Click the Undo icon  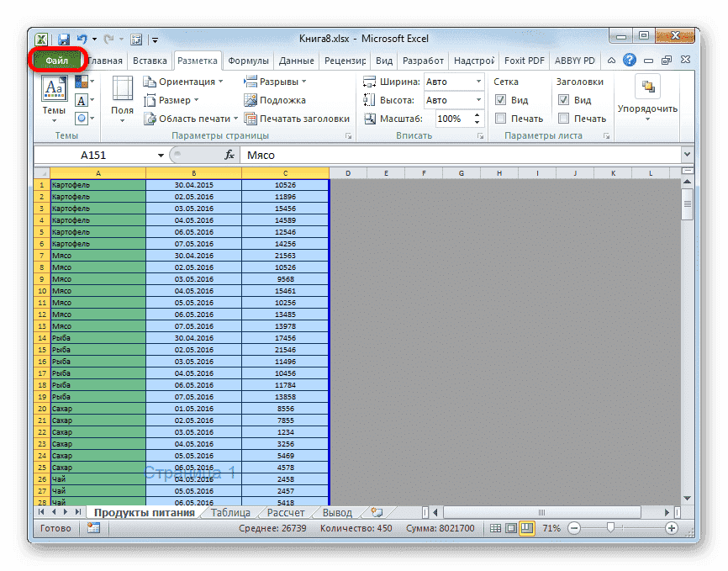click(x=82, y=39)
